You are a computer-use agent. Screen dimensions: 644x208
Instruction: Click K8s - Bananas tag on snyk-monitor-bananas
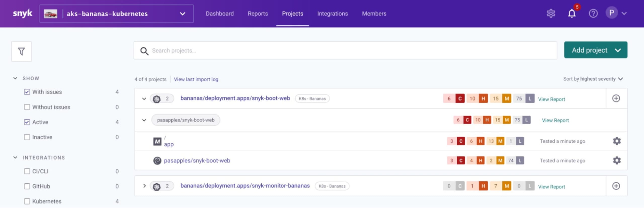(x=332, y=186)
